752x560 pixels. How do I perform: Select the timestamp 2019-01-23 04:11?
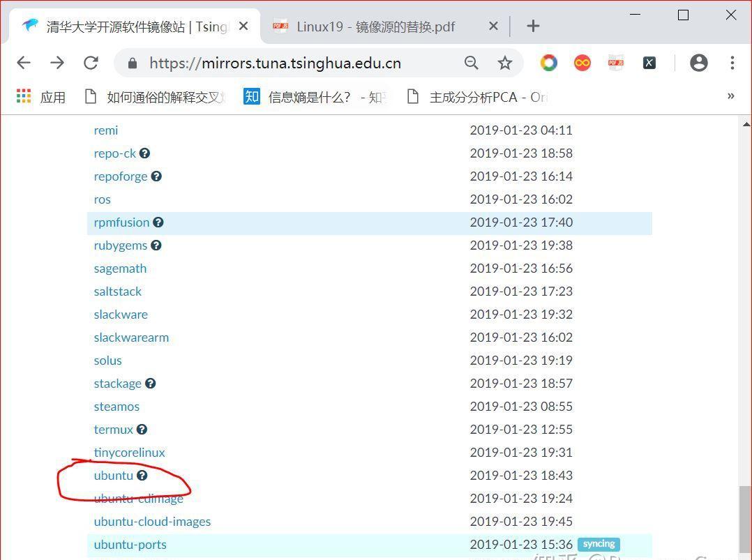[x=521, y=130]
